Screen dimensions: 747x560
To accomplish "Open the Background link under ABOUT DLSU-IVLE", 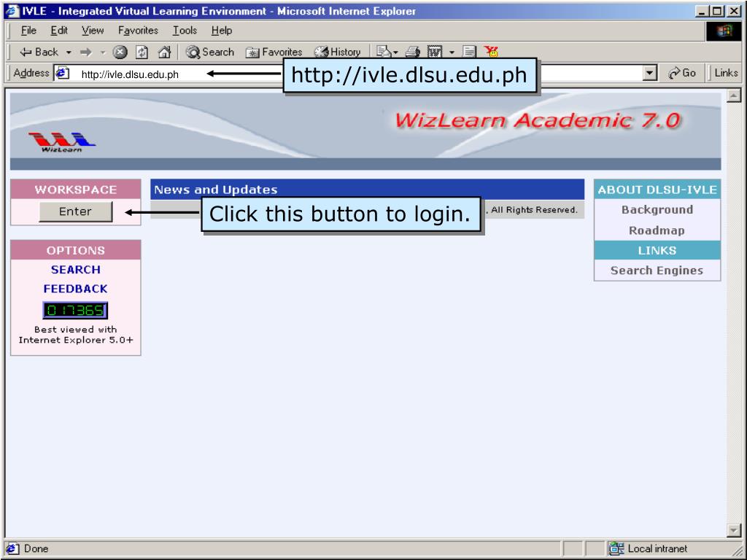I will tap(657, 209).
